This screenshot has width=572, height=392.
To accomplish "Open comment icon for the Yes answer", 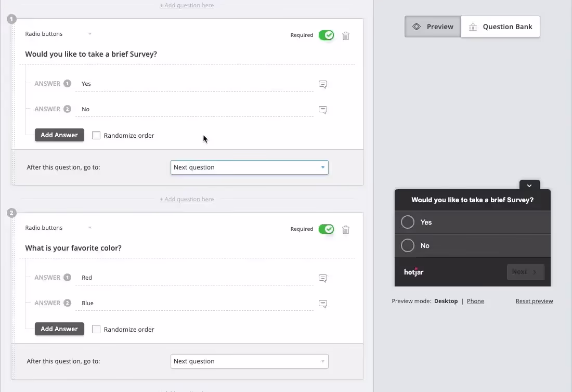I will (323, 84).
